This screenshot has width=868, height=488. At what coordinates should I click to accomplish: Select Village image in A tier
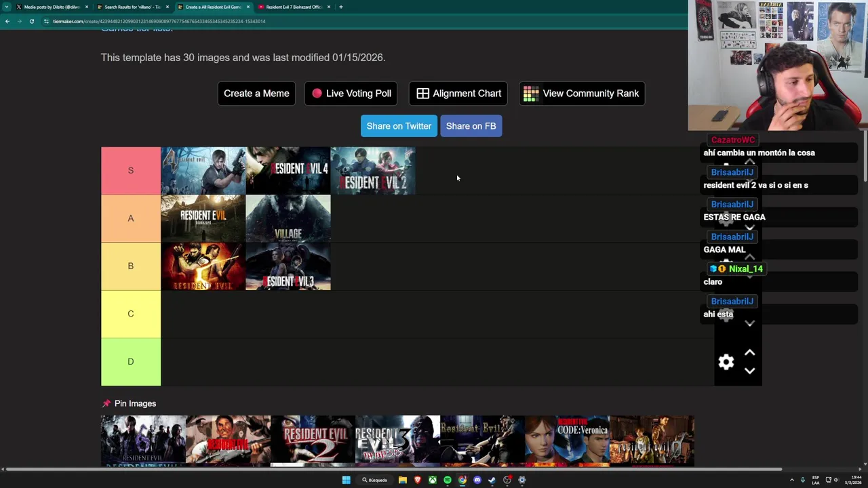288,218
